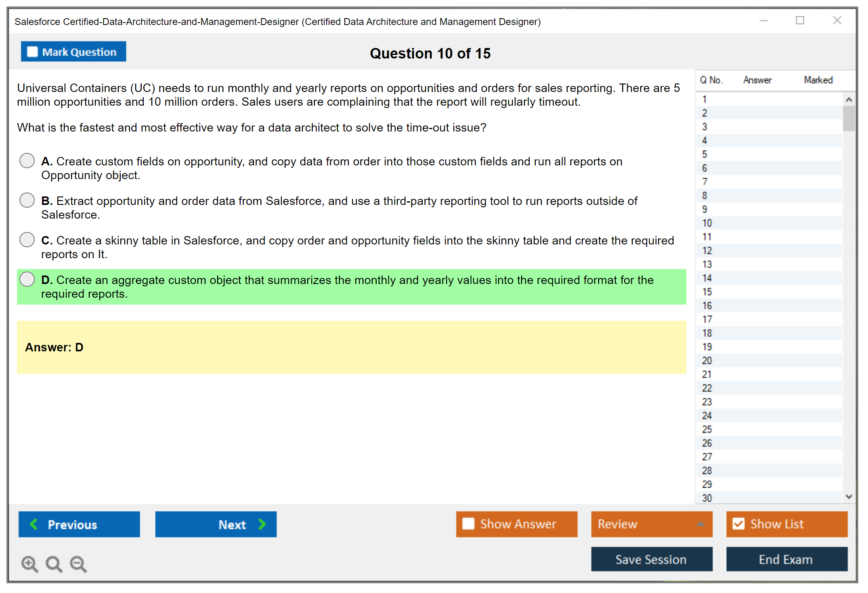Close the exam window
Viewport: 868px width, 593px height.
837,21
